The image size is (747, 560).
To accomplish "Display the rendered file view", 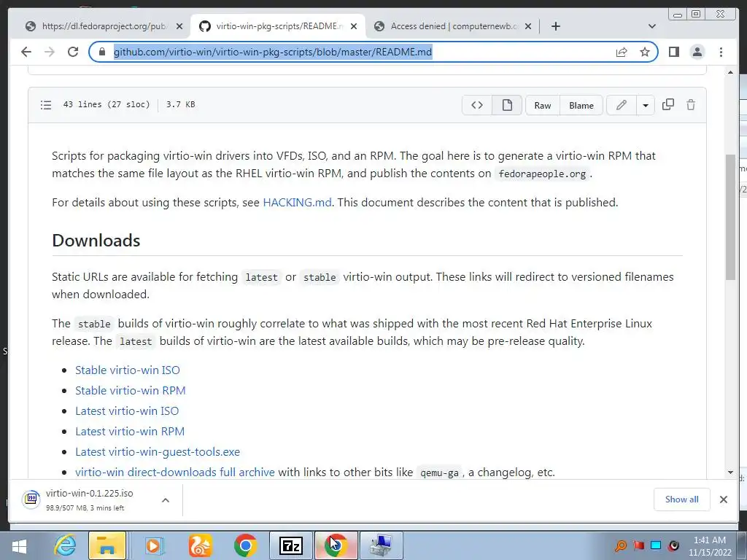I will coord(507,105).
